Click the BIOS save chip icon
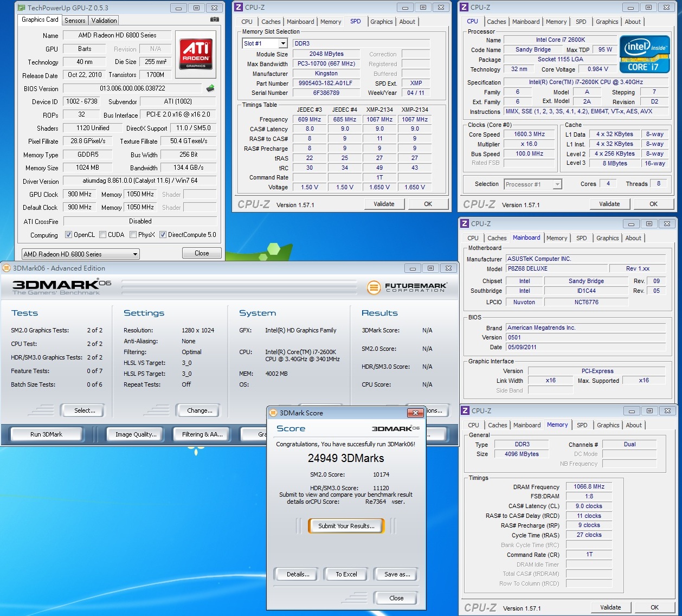The width and height of the screenshot is (682, 616). 210,88
